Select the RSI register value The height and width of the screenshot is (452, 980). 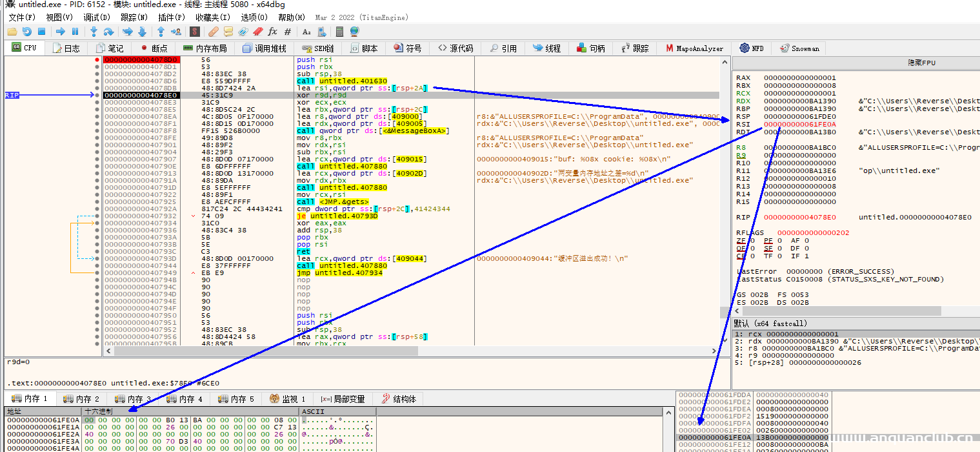coord(799,124)
